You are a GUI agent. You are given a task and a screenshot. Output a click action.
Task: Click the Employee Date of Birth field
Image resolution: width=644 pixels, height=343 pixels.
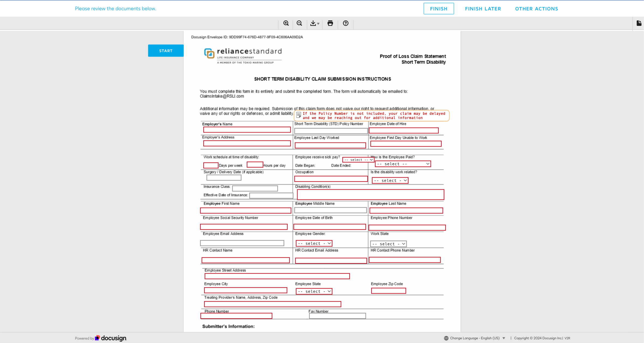click(330, 227)
